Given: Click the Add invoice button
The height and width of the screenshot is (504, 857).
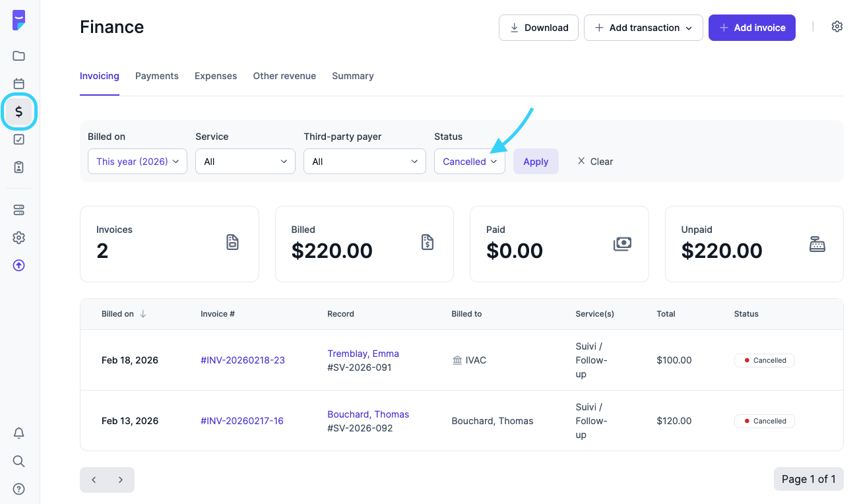Looking at the screenshot, I should (751, 28).
